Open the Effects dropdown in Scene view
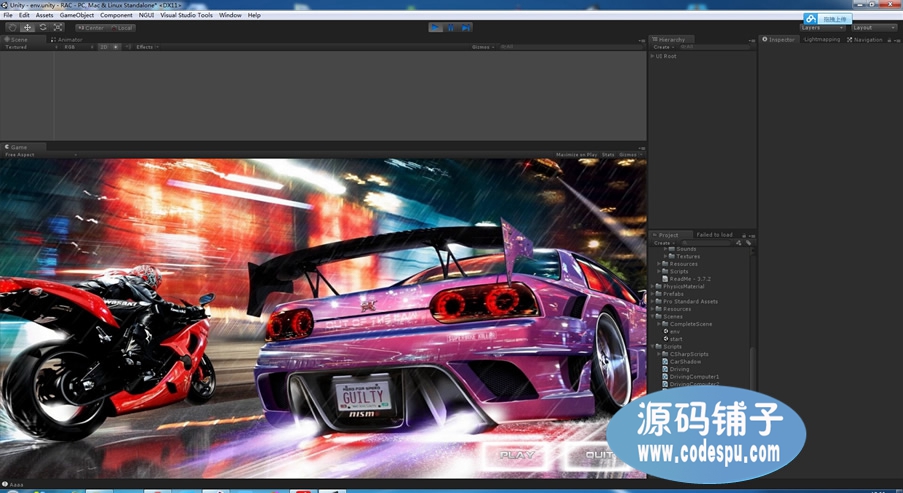This screenshot has width=903, height=493. pos(147,47)
